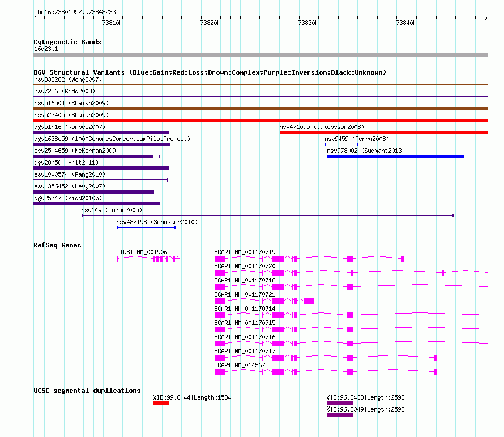Select the nsv9459 (Perry2008) label
The height and width of the screenshot is (437, 504).
click(357, 139)
